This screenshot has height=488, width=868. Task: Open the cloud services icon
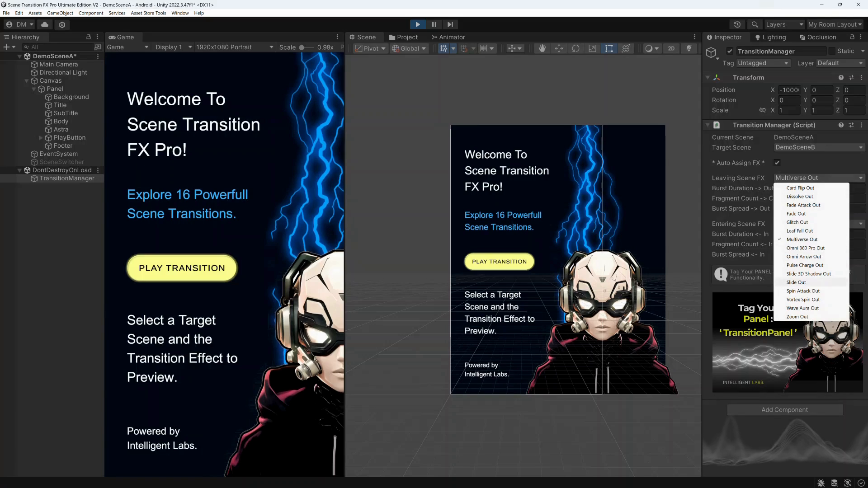45,24
